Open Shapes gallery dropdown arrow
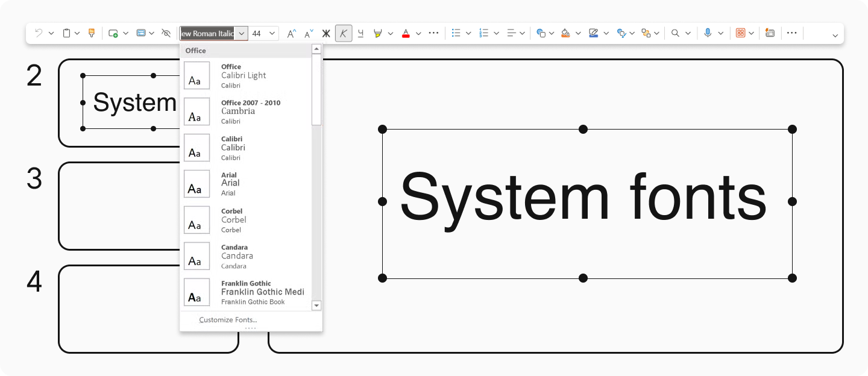Screen dimensions: 868x376 tap(552, 33)
